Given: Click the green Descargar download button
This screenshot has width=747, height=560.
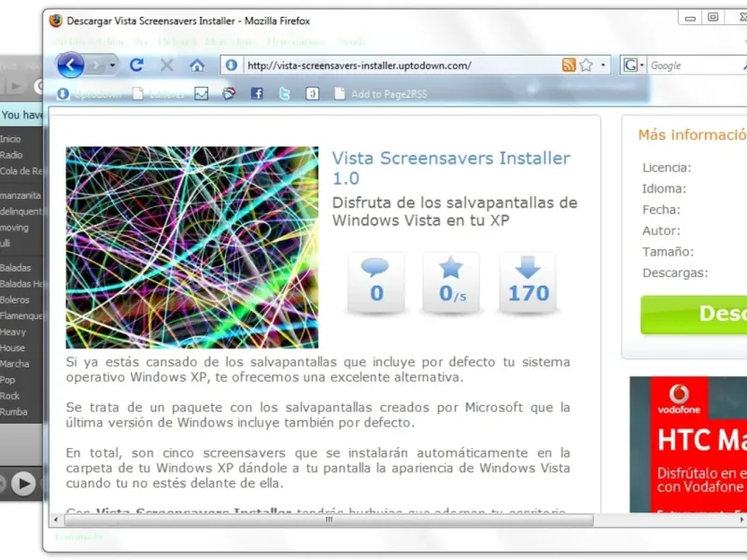Looking at the screenshot, I should pos(694,315).
